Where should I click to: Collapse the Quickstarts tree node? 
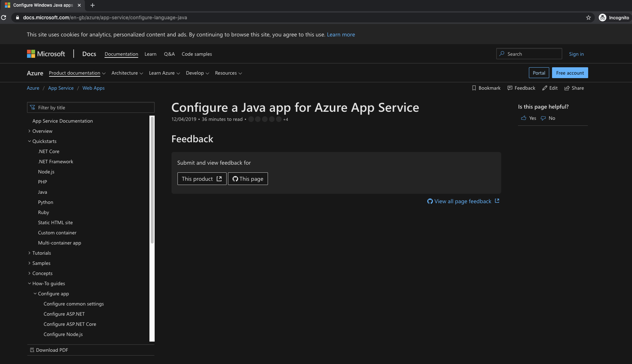[29, 141]
